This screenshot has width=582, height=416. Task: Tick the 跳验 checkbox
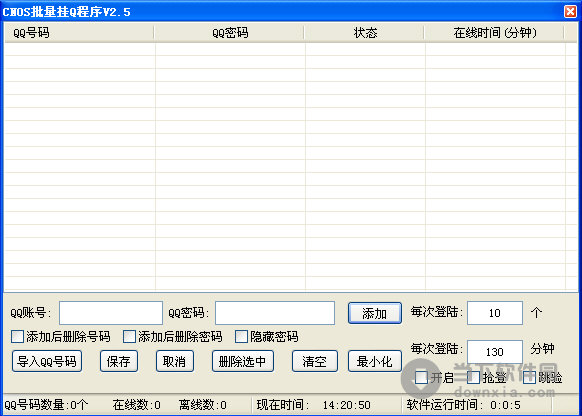pyautogui.click(x=529, y=377)
